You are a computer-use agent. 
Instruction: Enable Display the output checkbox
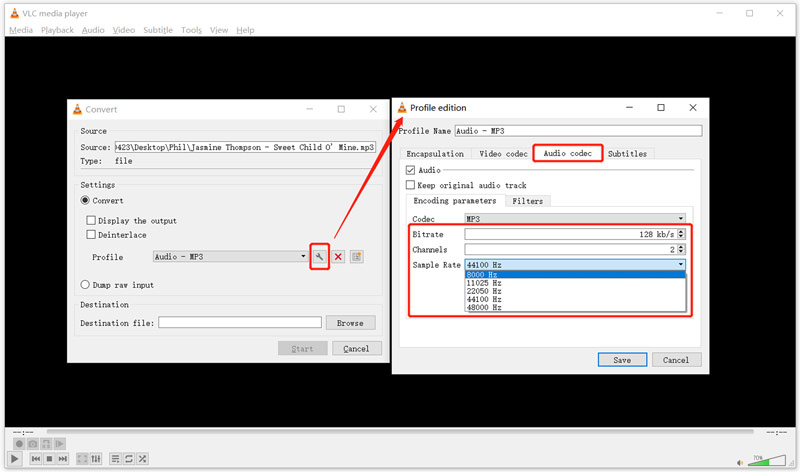[x=91, y=220]
